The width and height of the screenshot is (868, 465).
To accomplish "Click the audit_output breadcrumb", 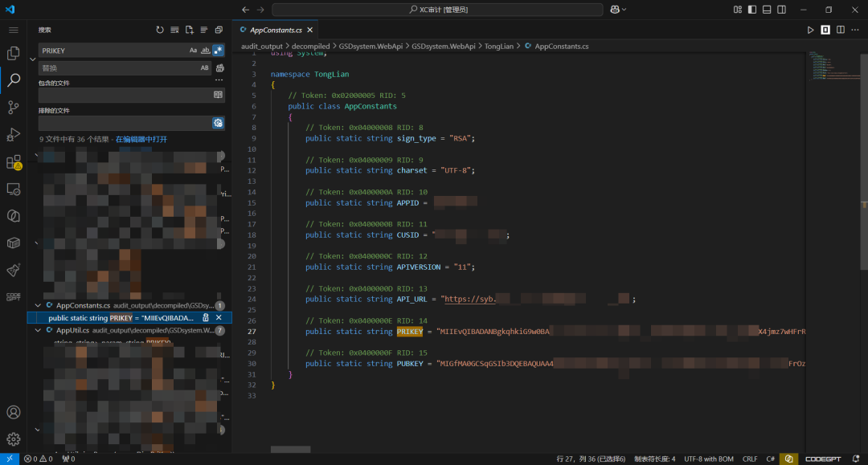I will click(x=262, y=47).
